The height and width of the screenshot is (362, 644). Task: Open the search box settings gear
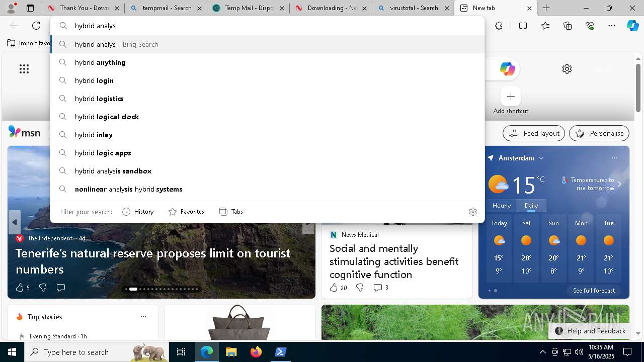tap(472, 212)
